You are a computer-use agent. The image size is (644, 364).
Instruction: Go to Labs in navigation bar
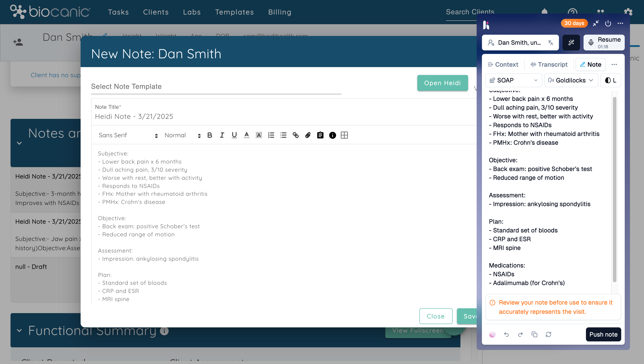pos(192,12)
